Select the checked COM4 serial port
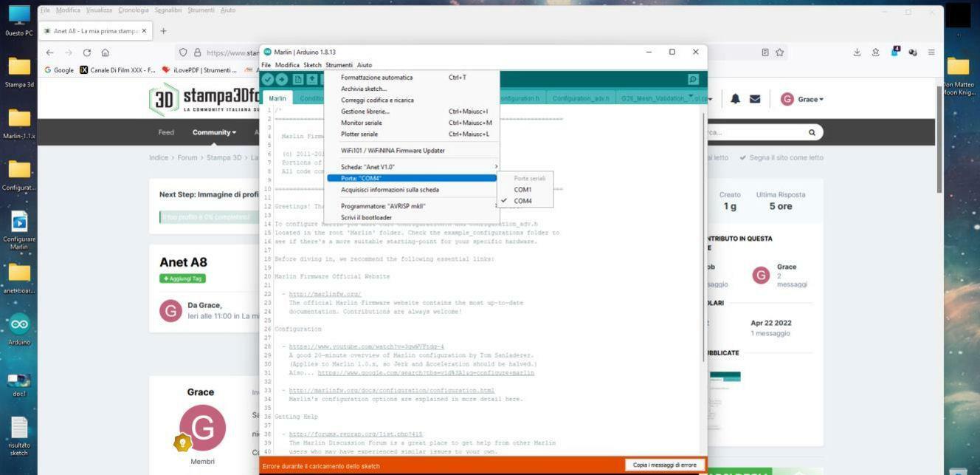Image resolution: width=980 pixels, height=475 pixels. [526, 201]
